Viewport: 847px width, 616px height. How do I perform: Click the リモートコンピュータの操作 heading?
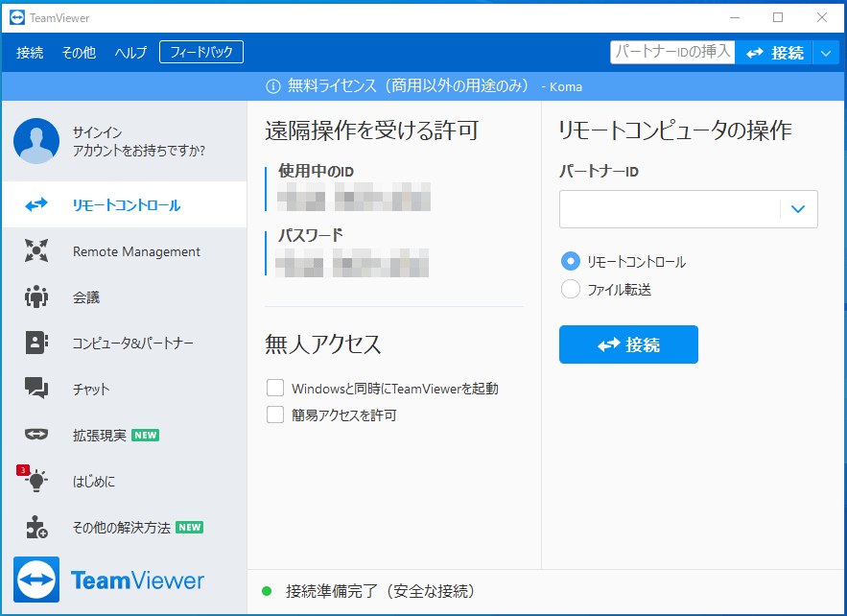(675, 130)
